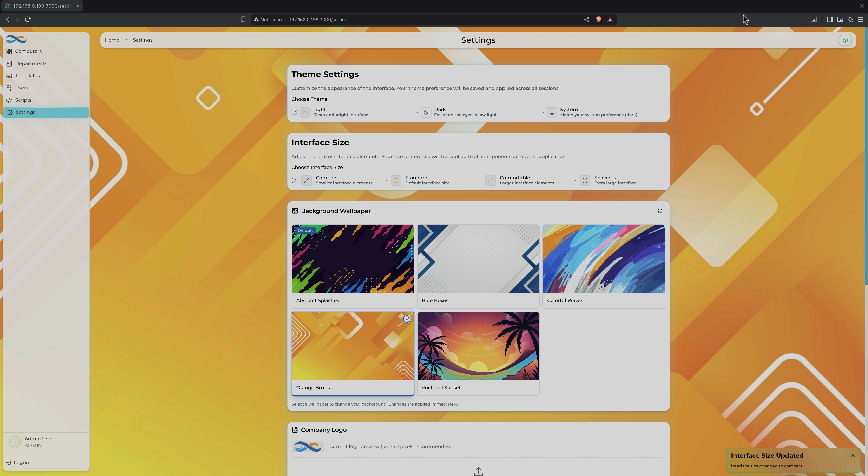Navigate to Home via the breadcrumb
This screenshot has height=476, width=868.
click(x=112, y=40)
